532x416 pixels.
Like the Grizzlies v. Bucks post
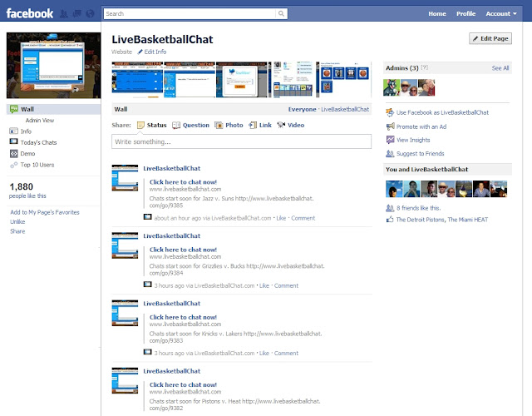264,285
